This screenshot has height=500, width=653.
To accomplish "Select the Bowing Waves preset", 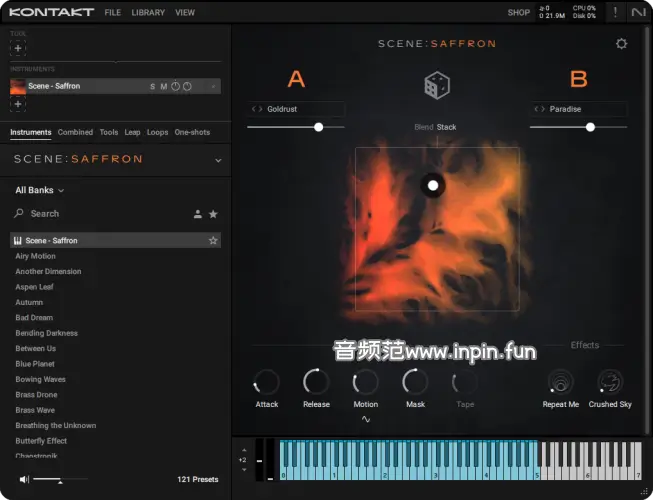I will [x=40, y=379].
